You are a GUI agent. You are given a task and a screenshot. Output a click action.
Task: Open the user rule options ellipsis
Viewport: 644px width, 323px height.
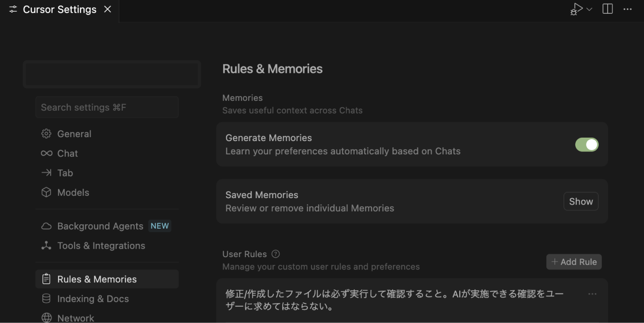click(x=592, y=294)
